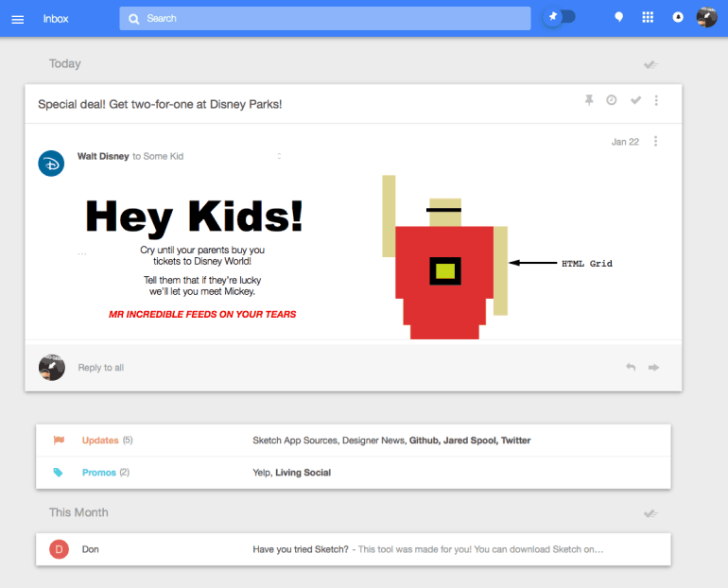Open Don's Have you tried Sketch email
728x588 pixels.
pyautogui.click(x=354, y=549)
